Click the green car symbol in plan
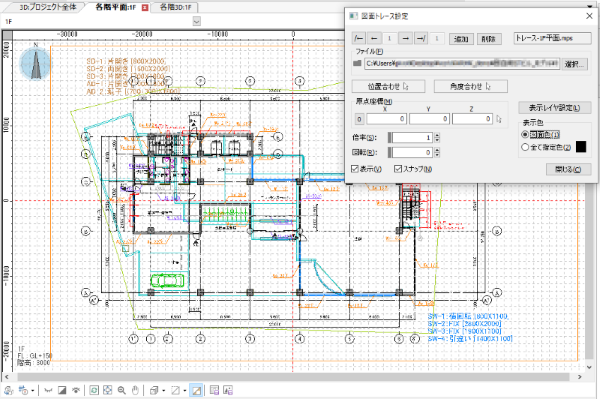600x399 pixels. (167, 280)
